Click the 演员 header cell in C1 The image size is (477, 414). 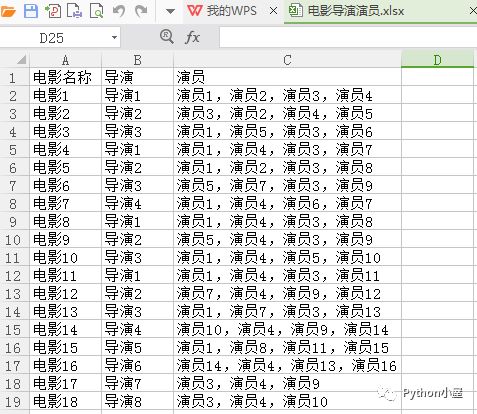[287, 77]
